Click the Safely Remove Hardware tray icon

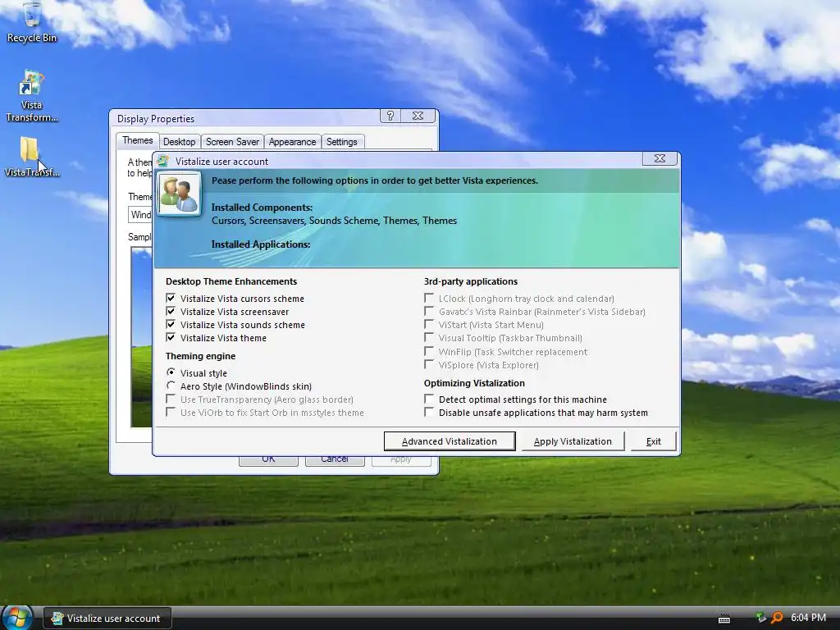pos(760,618)
